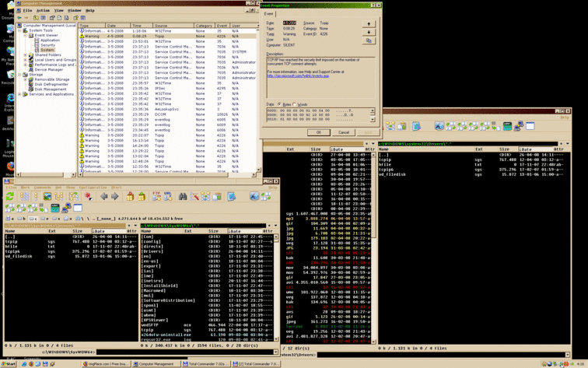Click the Start button
This screenshot has height=368, width=588.
[x=9, y=364]
